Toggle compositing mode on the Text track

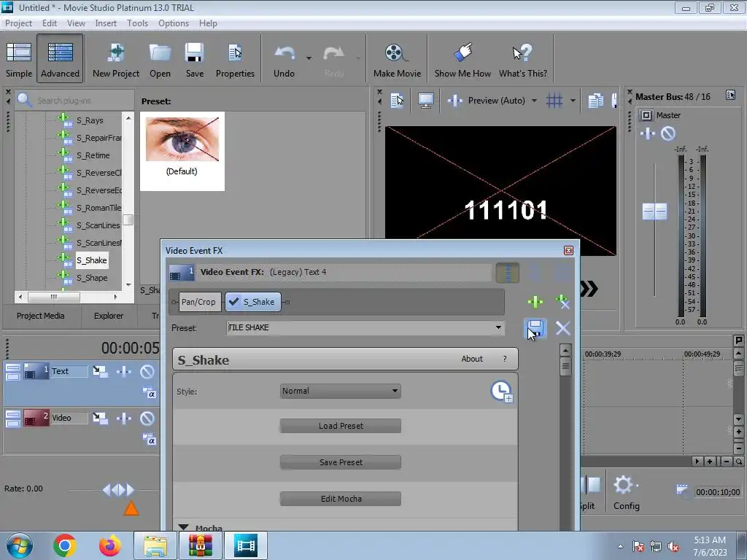click(149, 393)
